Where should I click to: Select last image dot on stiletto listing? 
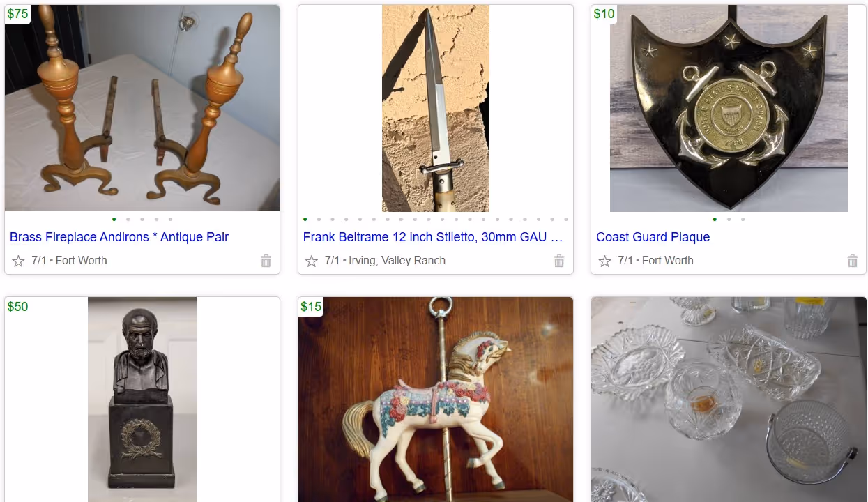tap(566, 219)
